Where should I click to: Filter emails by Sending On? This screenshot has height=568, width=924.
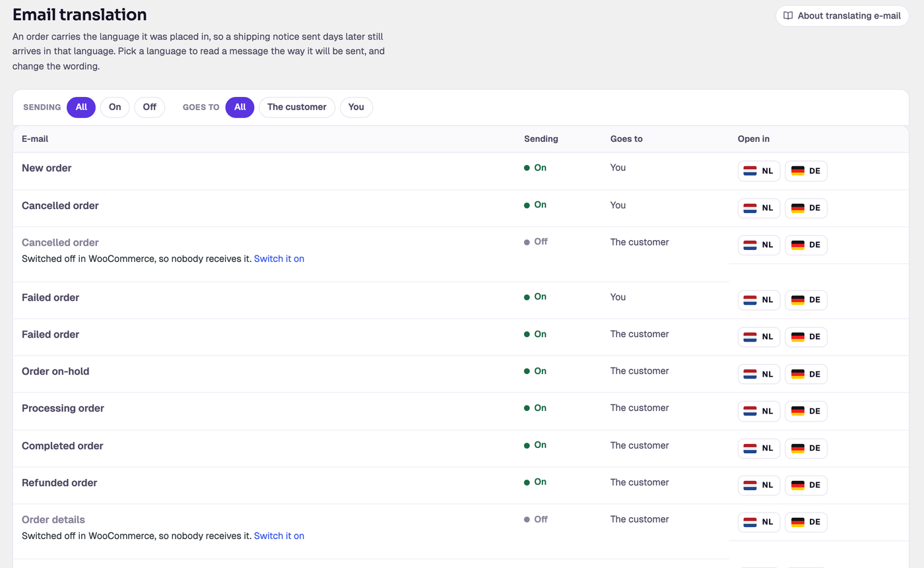pos(115,108)
